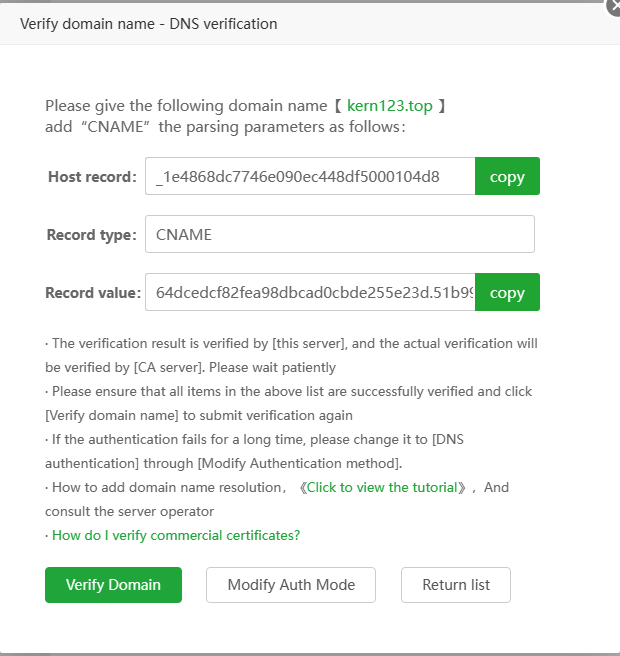Click the 'add CNAME the parsing parameters' instruction
The height and width of the screenshot is (656, 620).
click(225, 127)
